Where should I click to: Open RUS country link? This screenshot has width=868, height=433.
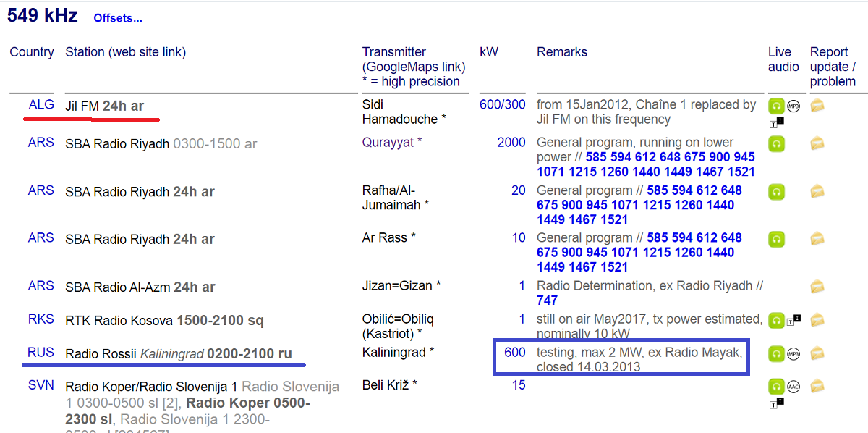pos(41,352)
